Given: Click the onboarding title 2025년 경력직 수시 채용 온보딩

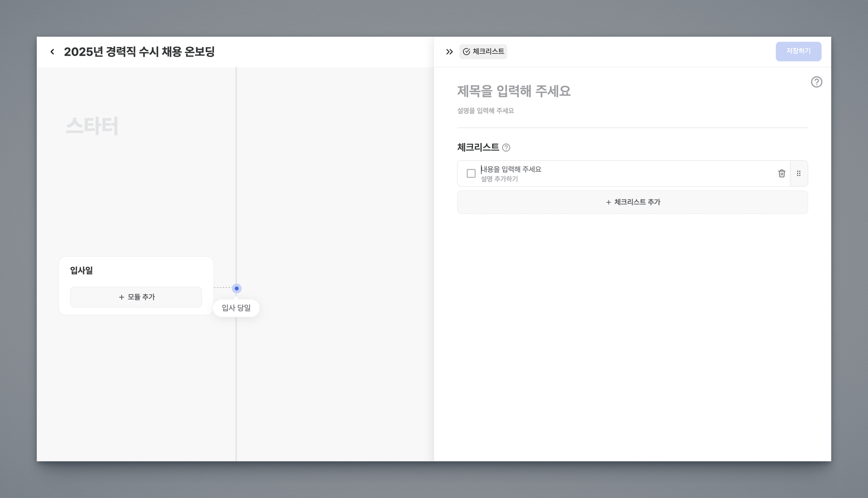Looking at the screenshot, I should tap(139, 52).
